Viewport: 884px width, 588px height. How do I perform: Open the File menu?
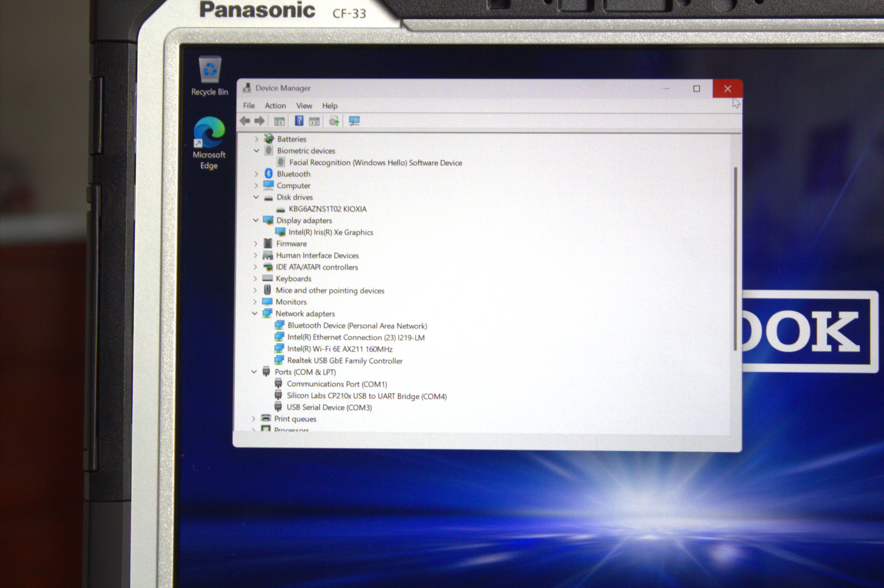point(249,105)
